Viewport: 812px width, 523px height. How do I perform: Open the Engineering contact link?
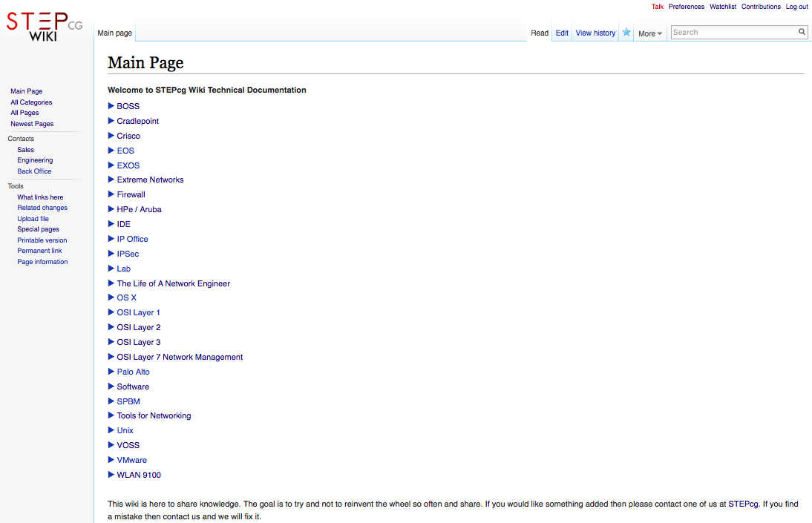[x=35, y=160]
